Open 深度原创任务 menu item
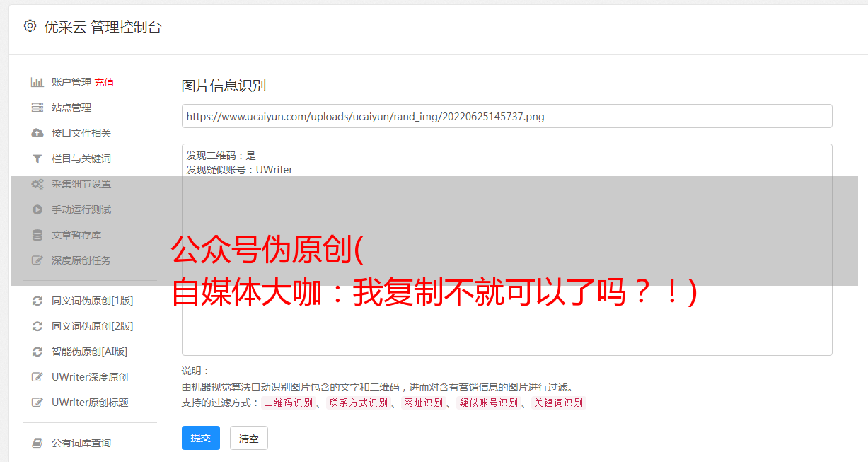This screenshot has width=868, height=462. 81,260
